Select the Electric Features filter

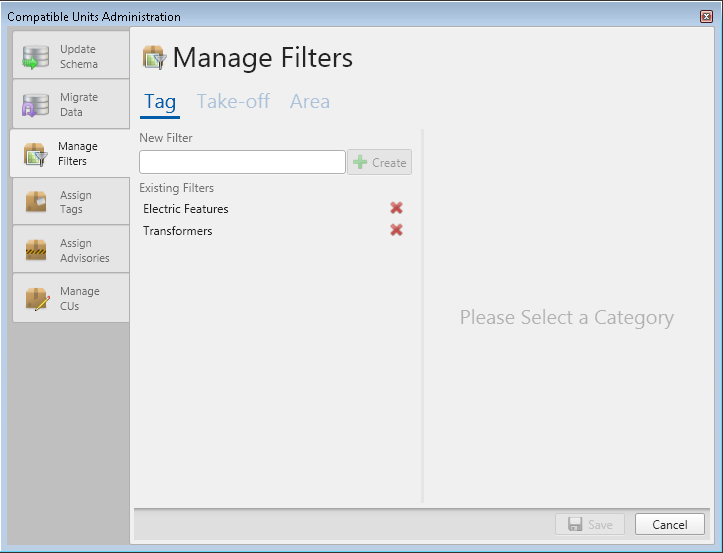[186, 209]
